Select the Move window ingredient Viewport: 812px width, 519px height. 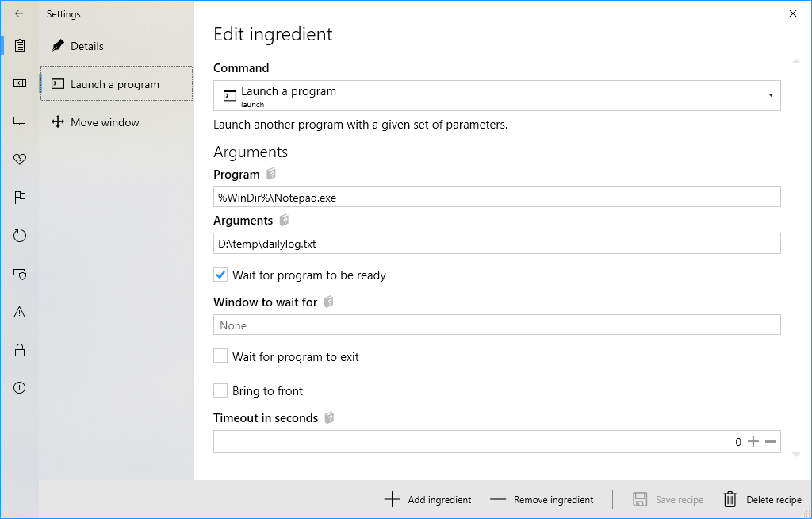pos(117,122)
